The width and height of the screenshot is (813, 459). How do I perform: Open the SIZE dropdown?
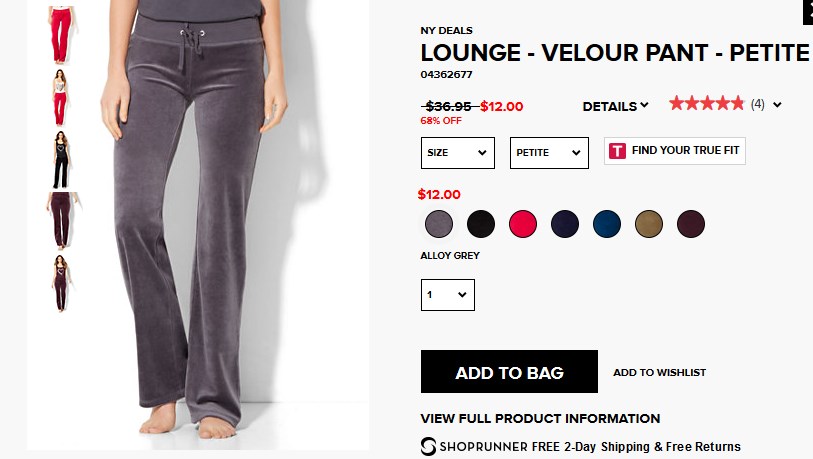coord(457,153)
